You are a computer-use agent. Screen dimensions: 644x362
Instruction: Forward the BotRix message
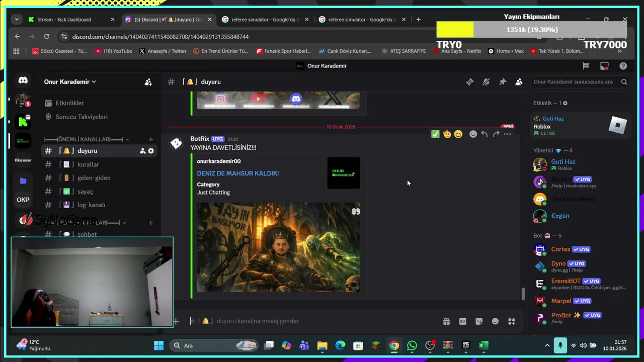(496, 134)
